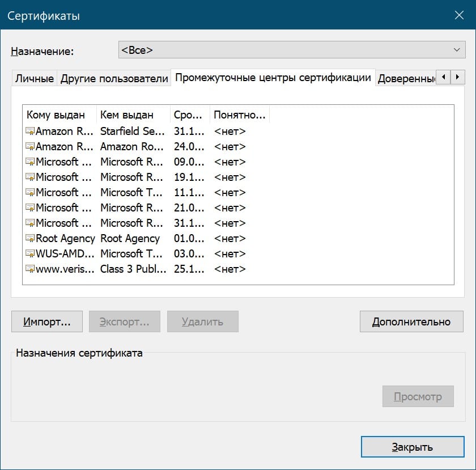This screenshot has height=470, width=476.
Task: Open the Назначение dropdown showing <Все>
Action: pyautogui.click(x=292, y=50)
